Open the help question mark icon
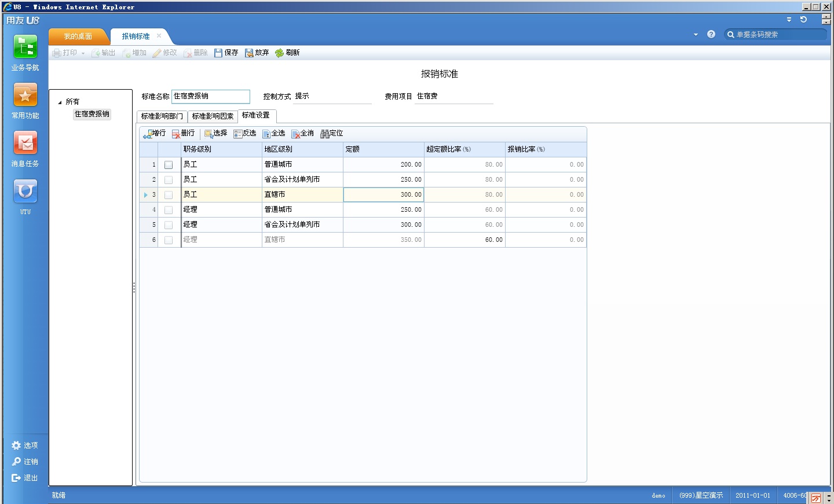The image size is (834, 504). pyautogui.click(x=711, y=34)
